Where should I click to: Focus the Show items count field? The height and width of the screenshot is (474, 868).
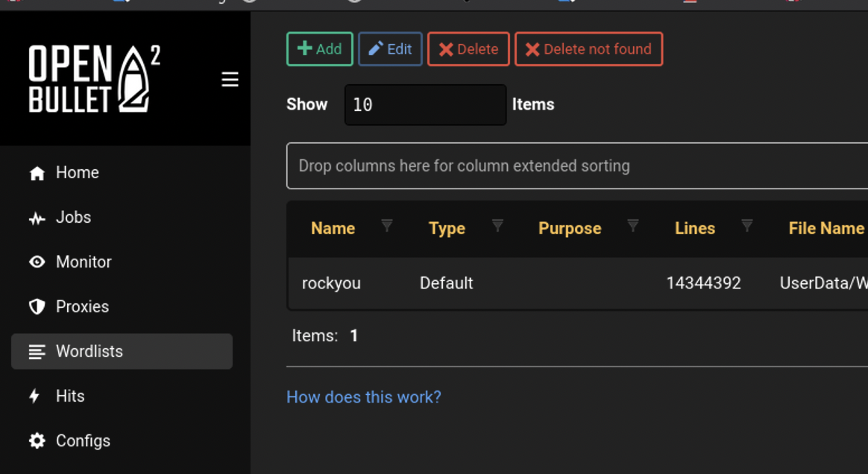425,105
